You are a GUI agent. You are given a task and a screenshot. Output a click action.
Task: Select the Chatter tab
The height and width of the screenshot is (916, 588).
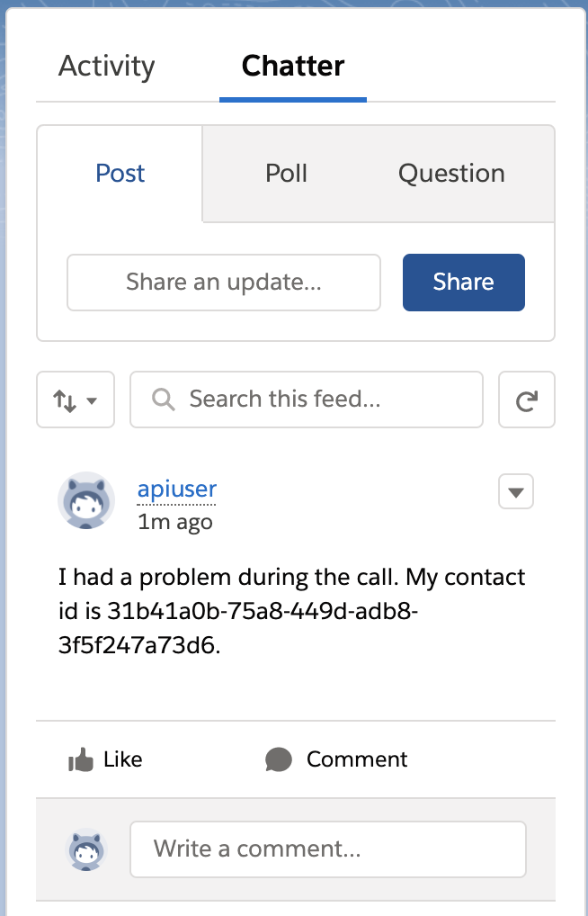coord(292,66)
